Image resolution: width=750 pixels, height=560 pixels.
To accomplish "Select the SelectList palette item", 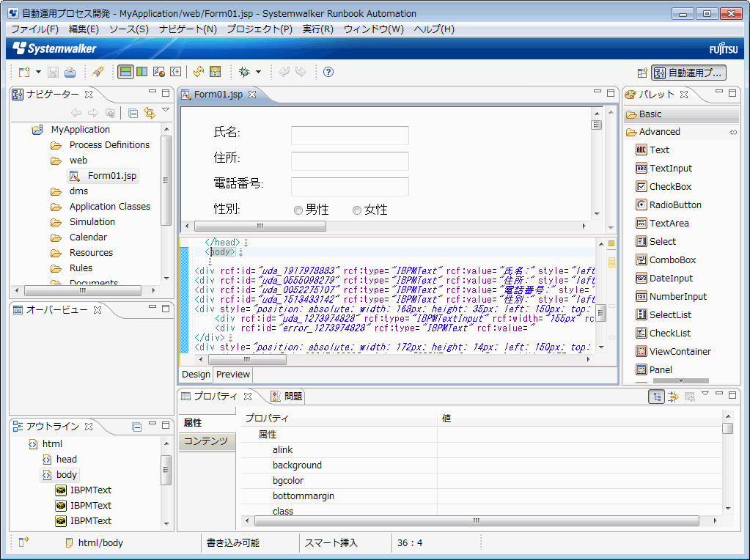I will click(x=663, y=314).
